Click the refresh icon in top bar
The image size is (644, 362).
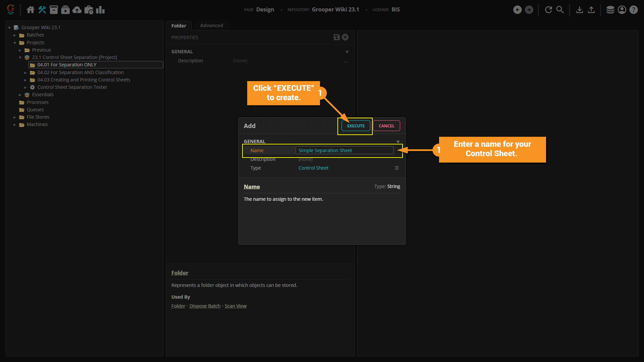(x=548, y=10)
